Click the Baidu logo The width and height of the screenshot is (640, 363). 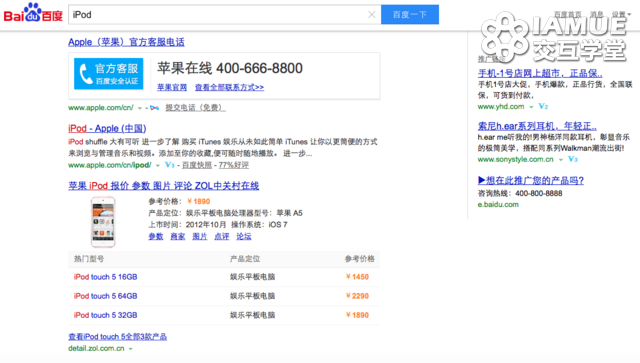pos(33,13)
